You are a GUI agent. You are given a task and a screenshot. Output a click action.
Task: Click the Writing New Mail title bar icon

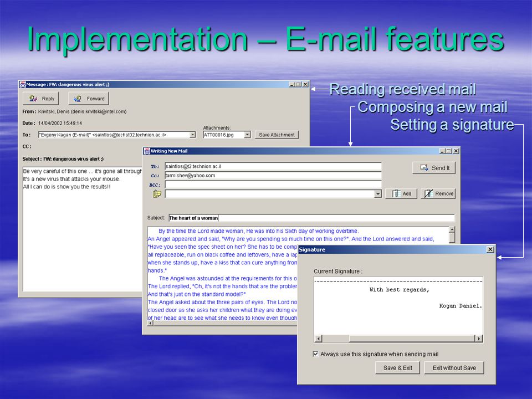pos(147,151)
